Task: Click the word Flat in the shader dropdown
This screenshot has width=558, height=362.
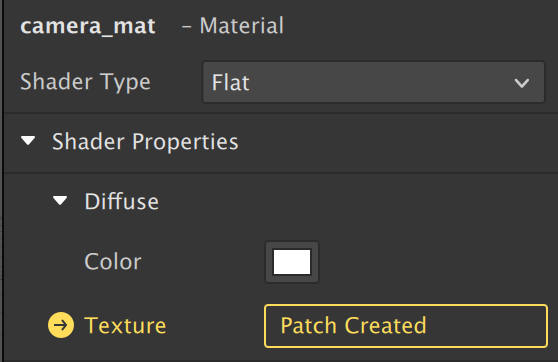Action: [x=231, y=83]
